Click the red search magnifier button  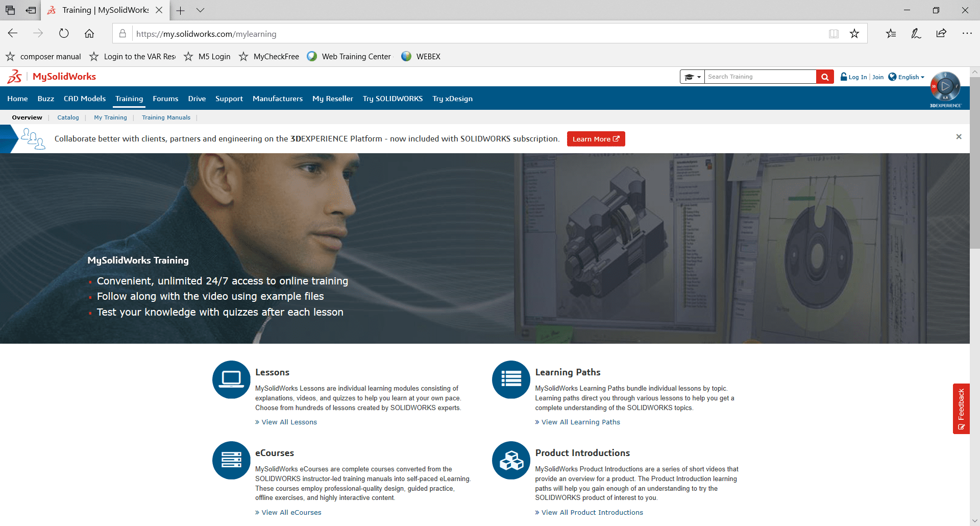[x=825, y=77]
